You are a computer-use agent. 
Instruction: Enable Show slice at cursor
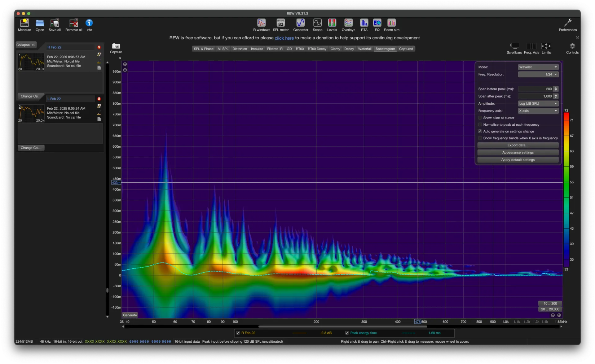coord(480,118)
